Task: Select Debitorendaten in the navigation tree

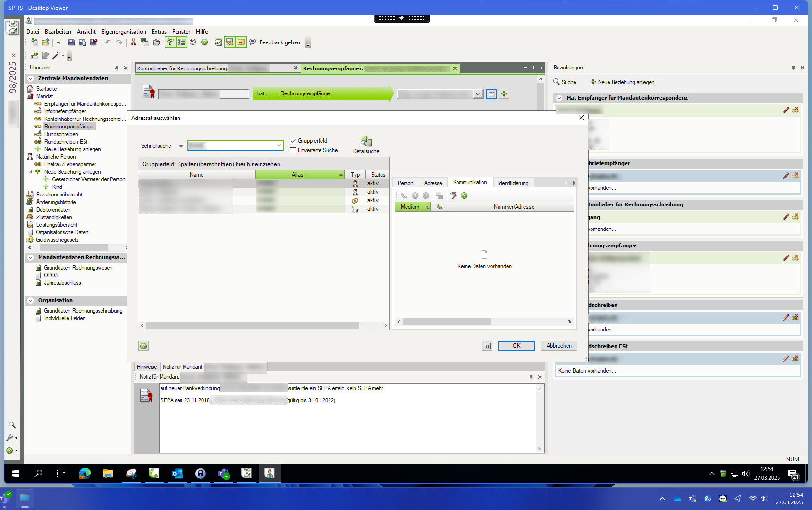Action: click(53, 210)
